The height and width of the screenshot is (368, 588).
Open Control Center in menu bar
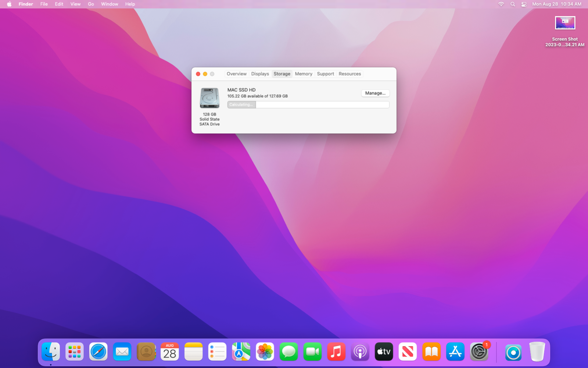(x=524, y=4)
